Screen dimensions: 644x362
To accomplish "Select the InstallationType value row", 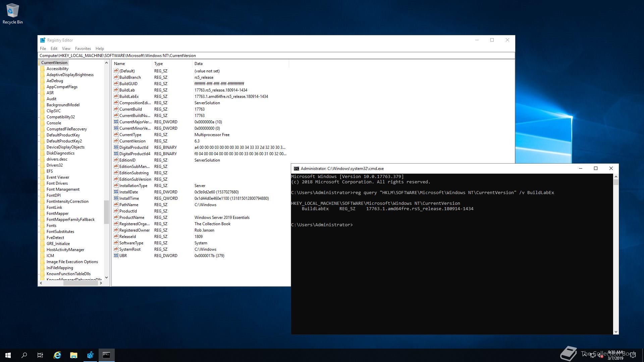I will click(201, 186).
